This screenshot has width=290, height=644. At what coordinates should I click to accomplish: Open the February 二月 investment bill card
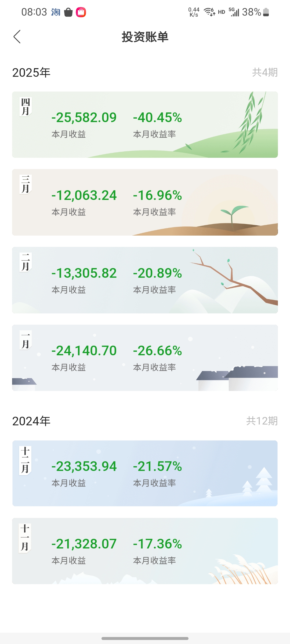coord(145,280)
